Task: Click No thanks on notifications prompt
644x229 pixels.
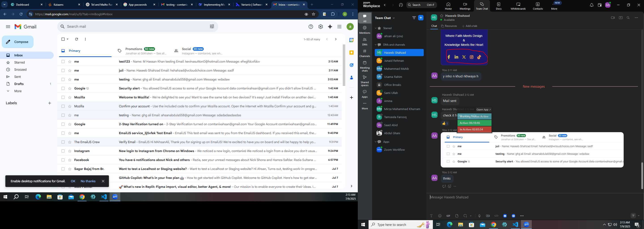Action: (88, 181)
